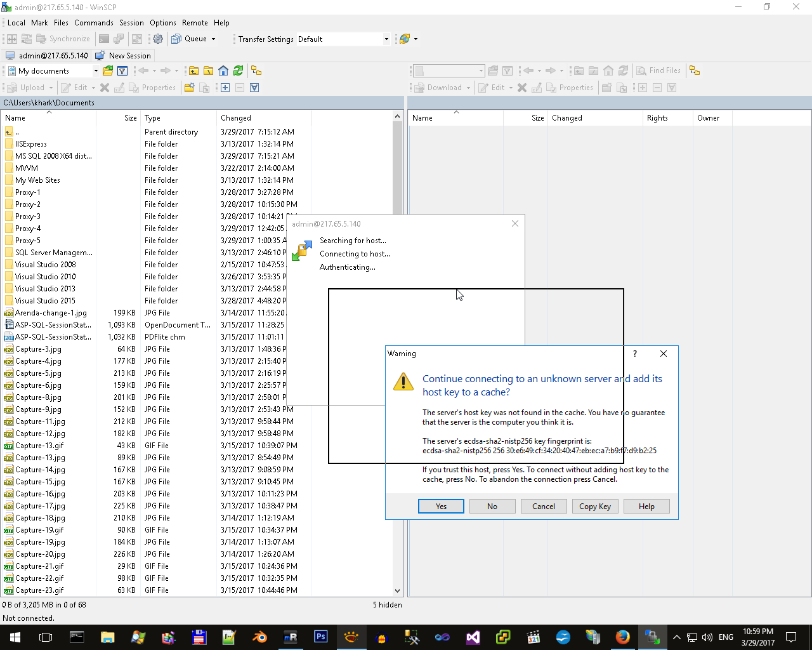Select the IISExpress folder row

[31, 143]
